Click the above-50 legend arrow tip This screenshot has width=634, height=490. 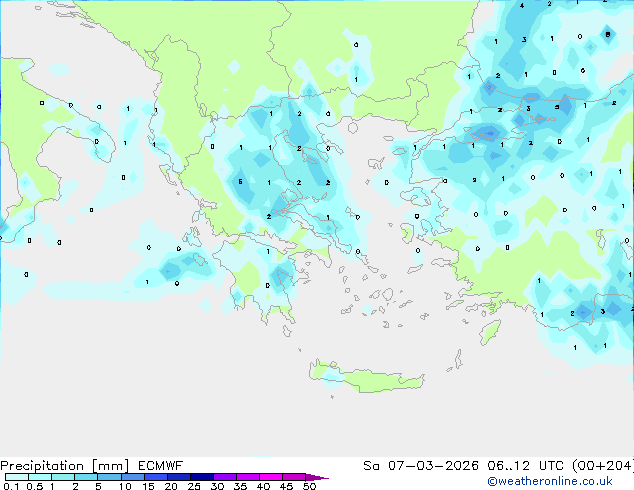317,477
